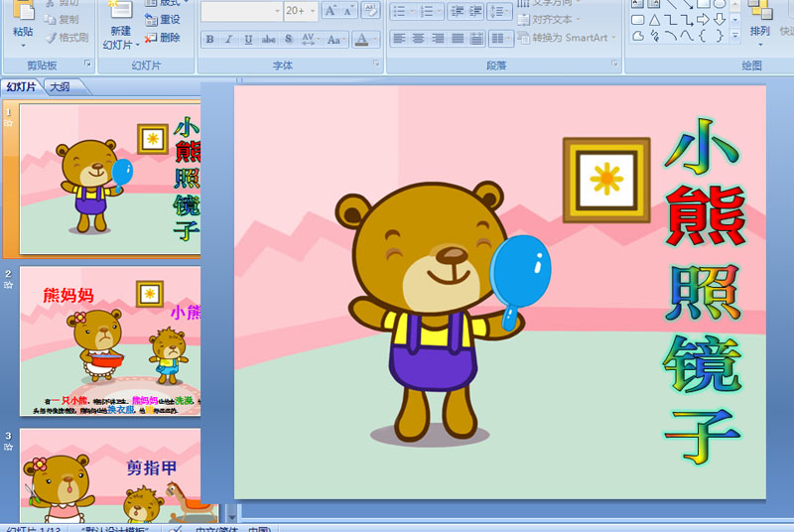Add a new slide with 新建幻灯片 icon
The height and width of the screenshot is (532, 794).
click(120, 10)
